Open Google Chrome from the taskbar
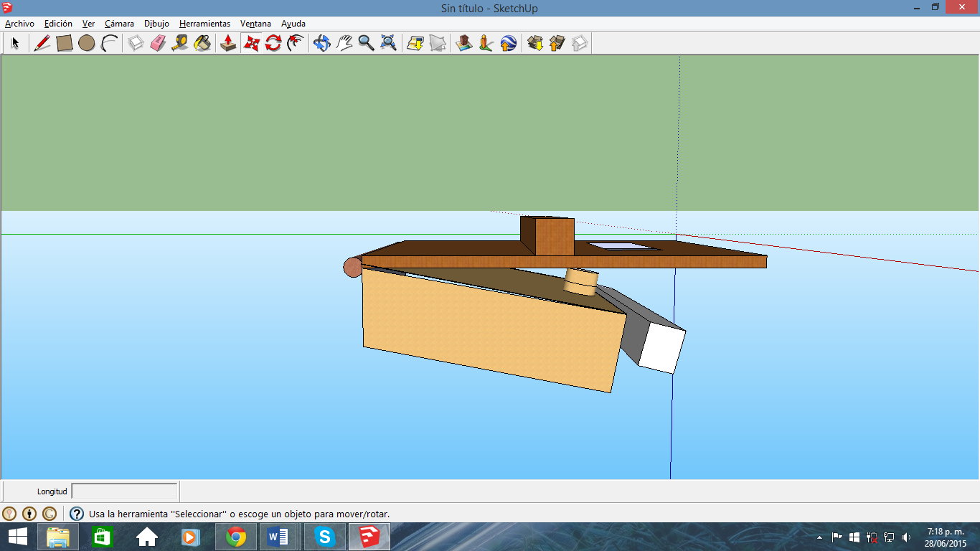This screenshot has height=551, width=980. 237,536
